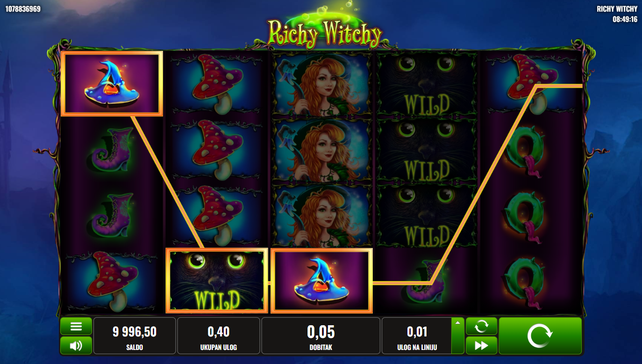Enable autoplay with circular arrows icon
The image size is (642, 364).
coord(481,326)
